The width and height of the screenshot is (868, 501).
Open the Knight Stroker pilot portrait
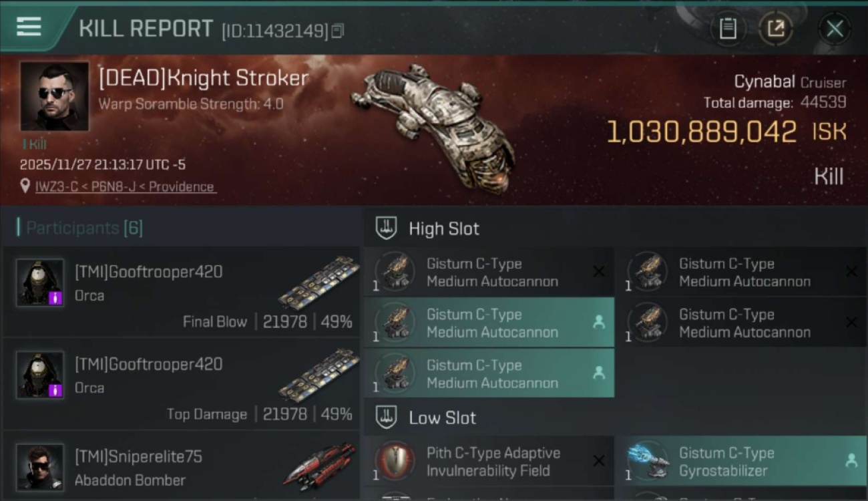tap(54, 96)
